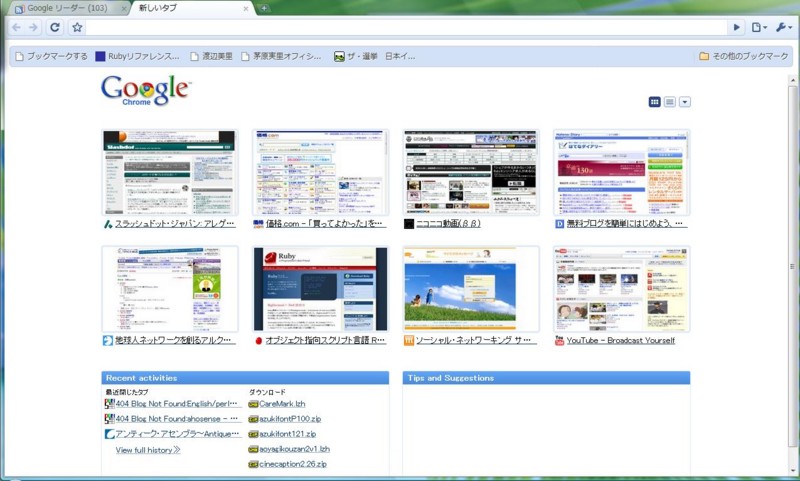Switch to the Google リーダー tab
800x481 pixels.
pyautogui.click(x=67, y=8)
